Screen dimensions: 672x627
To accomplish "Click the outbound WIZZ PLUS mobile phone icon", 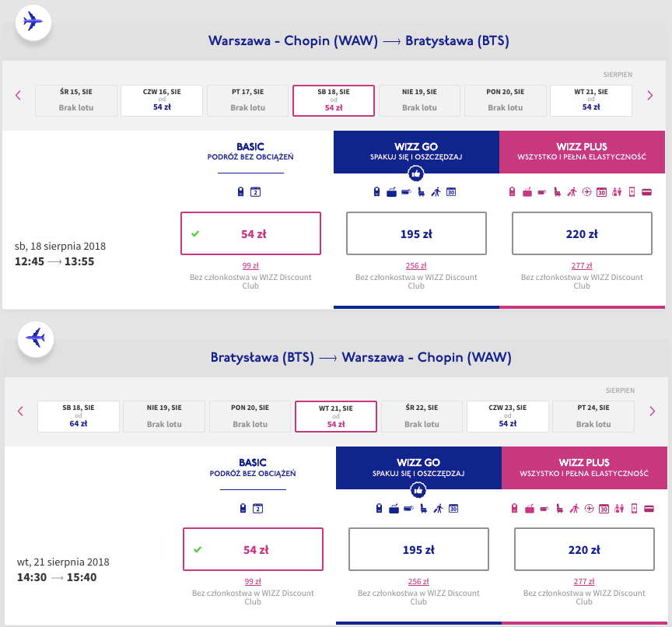I will point(632,192).
